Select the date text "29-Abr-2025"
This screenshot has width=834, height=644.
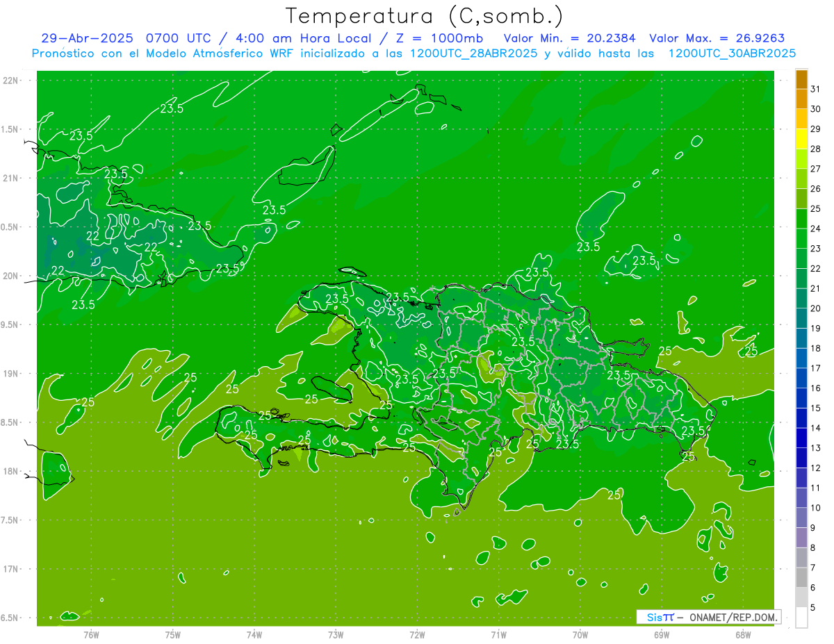[x=88, y=39]
